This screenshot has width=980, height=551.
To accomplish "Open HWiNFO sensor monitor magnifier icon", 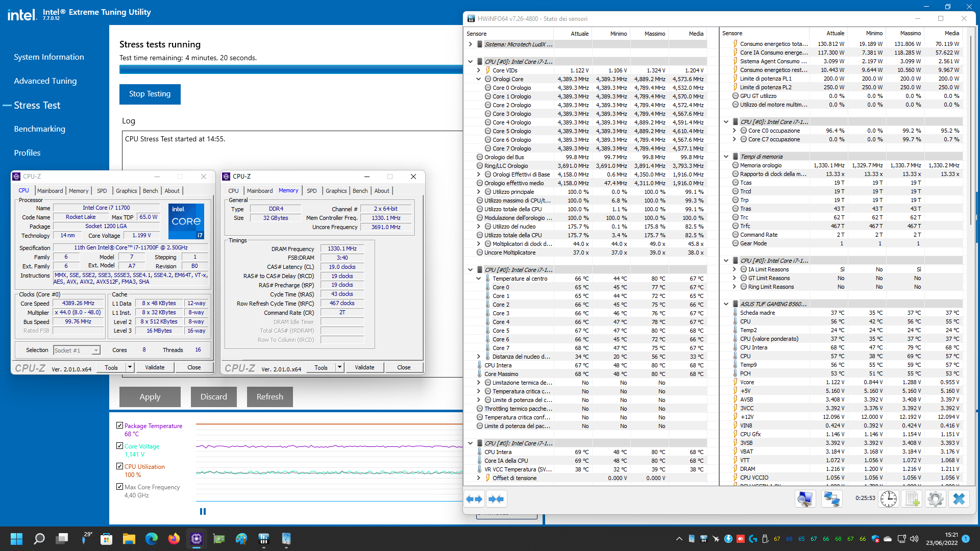I will pyautogui.click(x=805, y=498).
